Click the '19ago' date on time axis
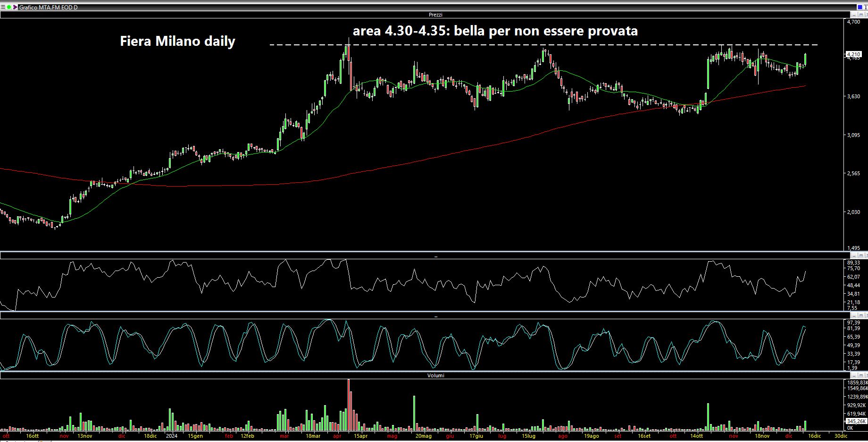The height and width of the screenshot is (442, 868). [x=592, y=436]
